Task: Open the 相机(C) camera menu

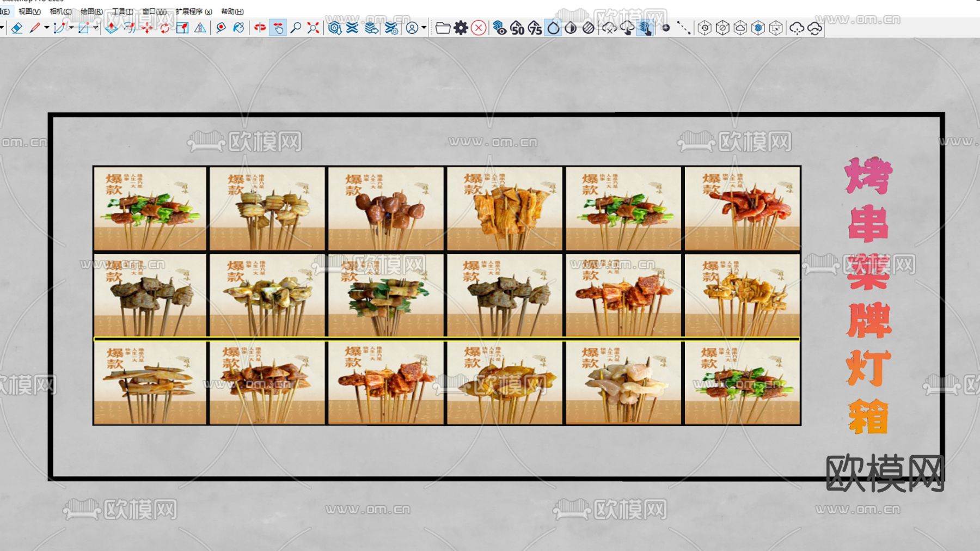Action: click(x=60, y=11)
